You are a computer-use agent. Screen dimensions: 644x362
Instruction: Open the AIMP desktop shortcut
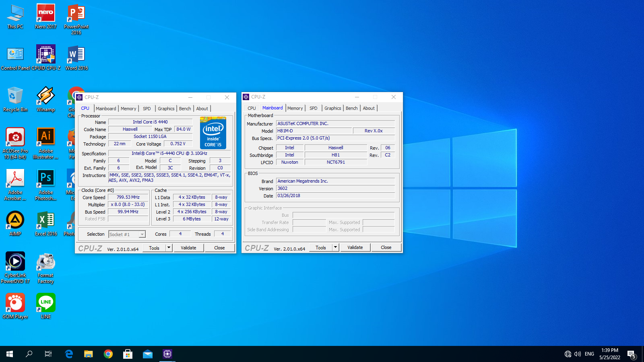tap(15, 224)
